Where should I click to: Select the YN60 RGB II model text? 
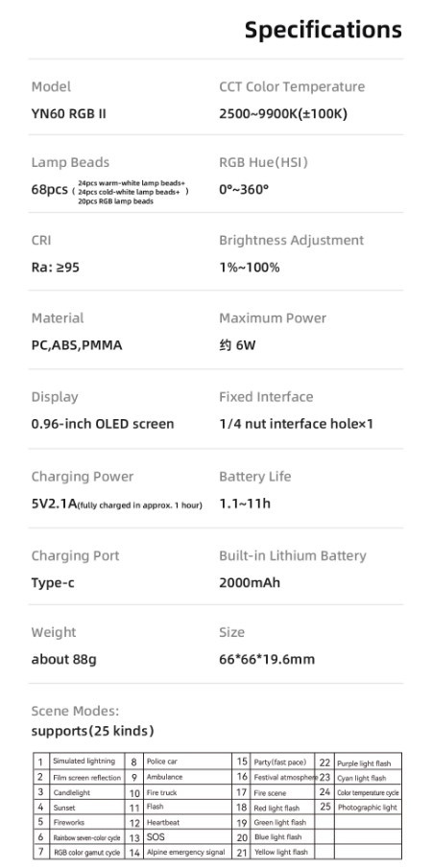click(69, 114)
